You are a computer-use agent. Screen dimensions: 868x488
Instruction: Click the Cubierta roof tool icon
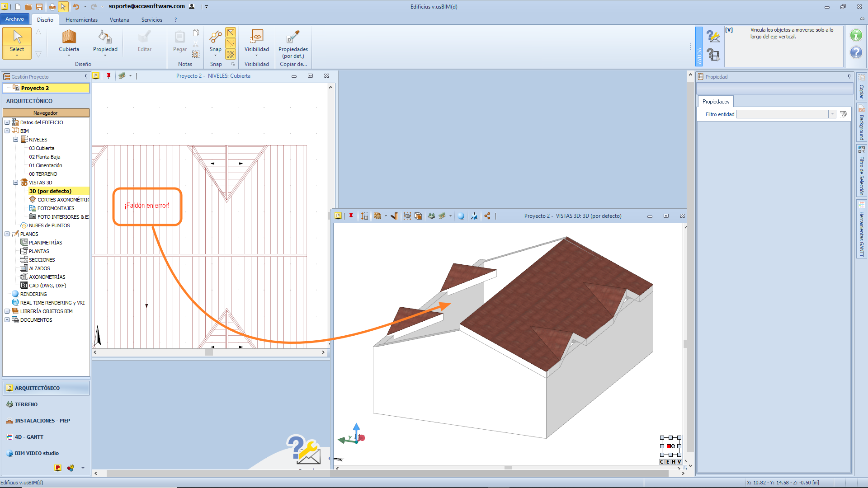coord(69,37)
